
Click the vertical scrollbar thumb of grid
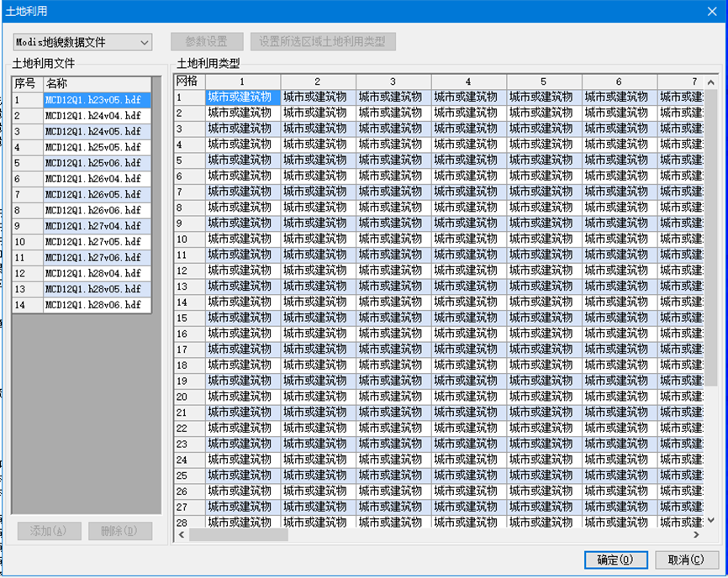pyautogui.click(x=710, y=235)
